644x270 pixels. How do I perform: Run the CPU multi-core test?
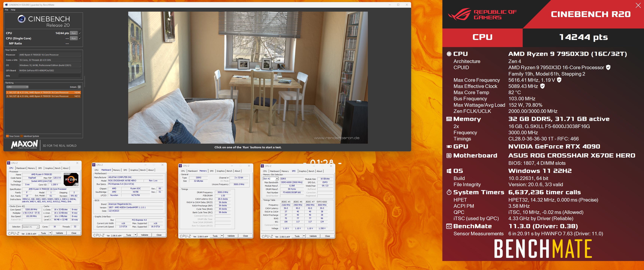pyautogui.click(x=74, y=33)
